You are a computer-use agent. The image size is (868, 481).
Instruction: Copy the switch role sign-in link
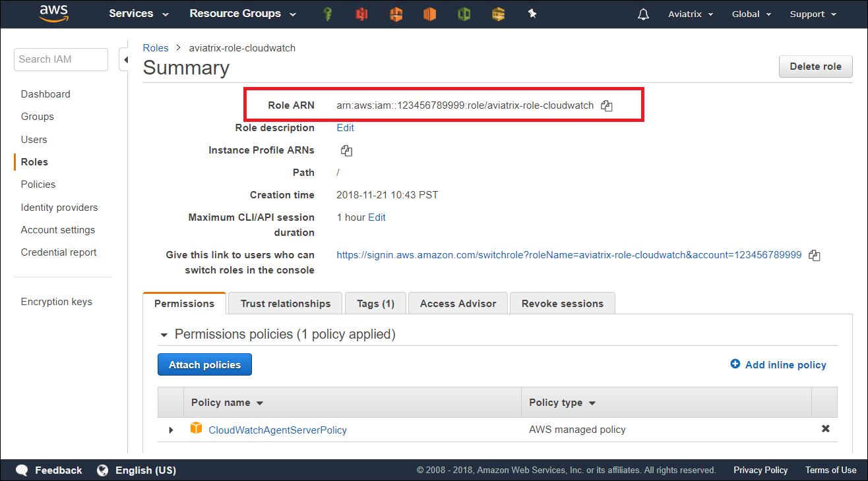815,256
